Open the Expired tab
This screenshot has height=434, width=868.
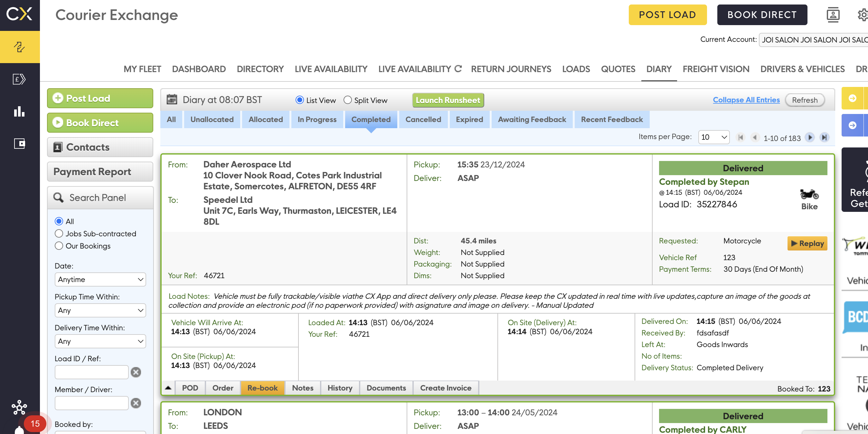pyautogui.click(x=469, y=119)
